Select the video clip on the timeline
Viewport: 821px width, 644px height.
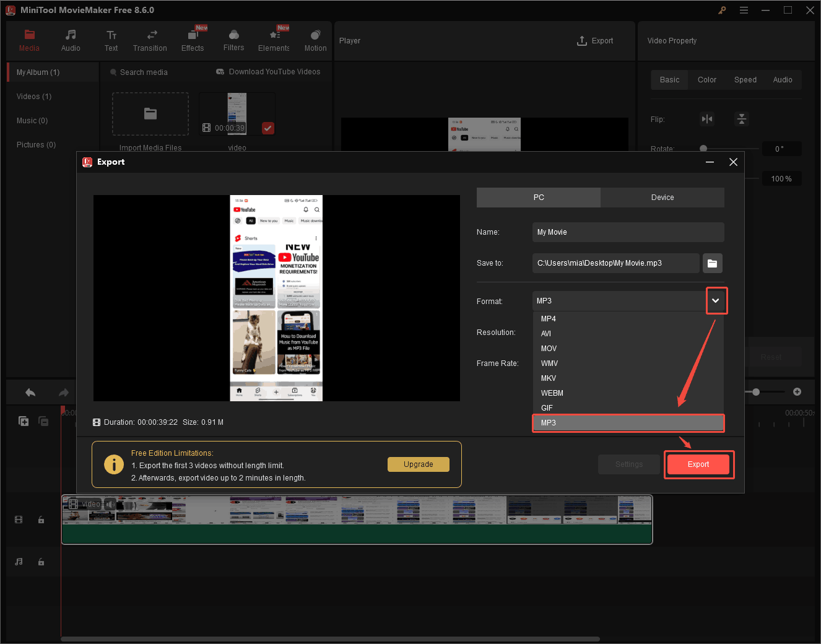[357, 520]
